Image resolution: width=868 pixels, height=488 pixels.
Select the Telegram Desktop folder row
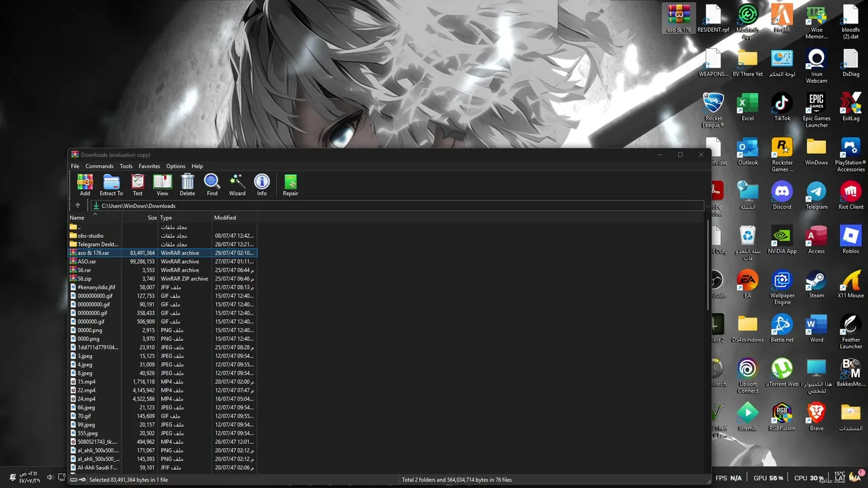[163, 244]
